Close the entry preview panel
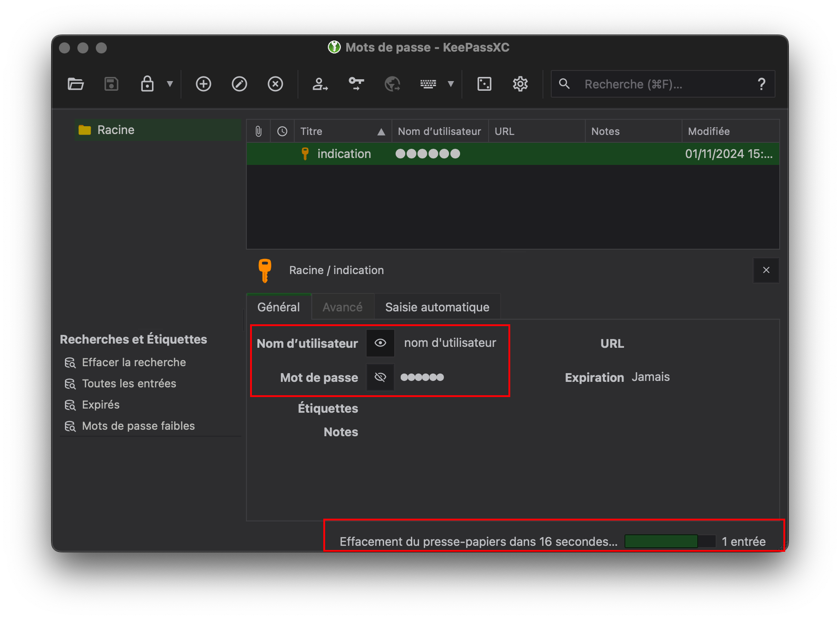This screenshot has height=620, width=840. pos(766,270)
